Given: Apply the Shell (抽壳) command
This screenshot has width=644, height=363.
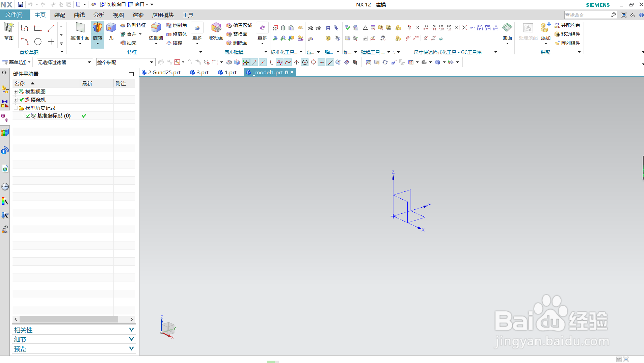Looking at the screenshot, I should [129, 43].
